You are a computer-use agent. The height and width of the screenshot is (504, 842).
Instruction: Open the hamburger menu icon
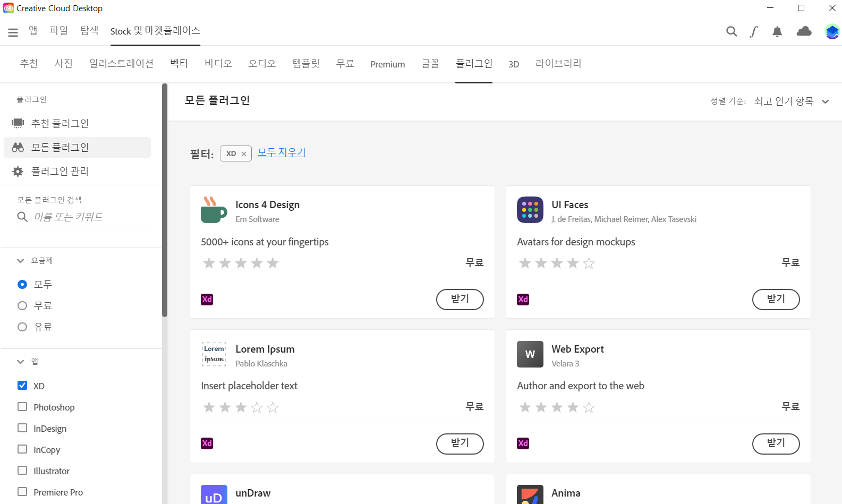click(x=13, y=33)
